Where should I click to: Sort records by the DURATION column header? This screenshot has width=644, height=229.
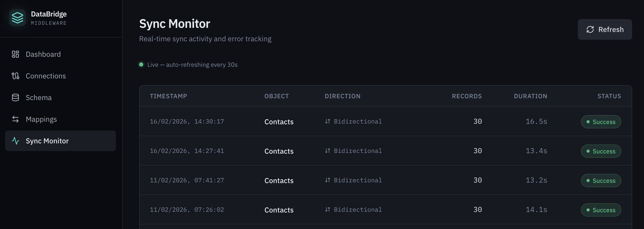(x=531, y=96)
